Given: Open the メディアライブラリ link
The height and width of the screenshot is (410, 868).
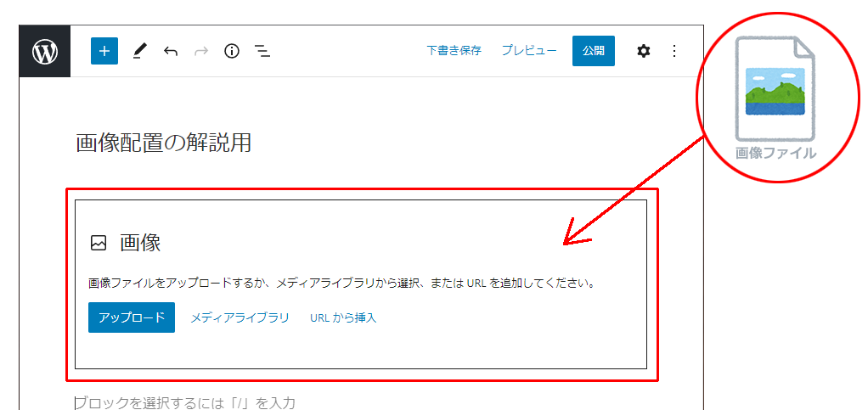Looking at the screenshot, I should 240,317.
